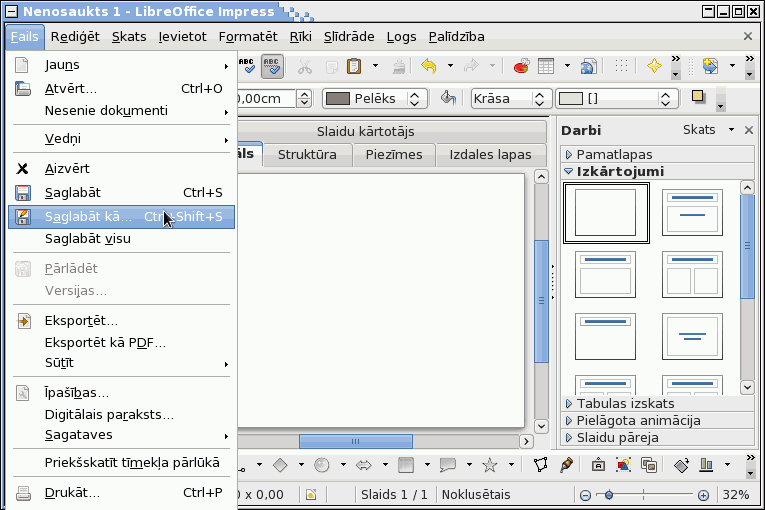This screenshot has width=765, height=510.
Task: Open the Nesenie dokumenti submenu
Action: (x=121, y=111)
